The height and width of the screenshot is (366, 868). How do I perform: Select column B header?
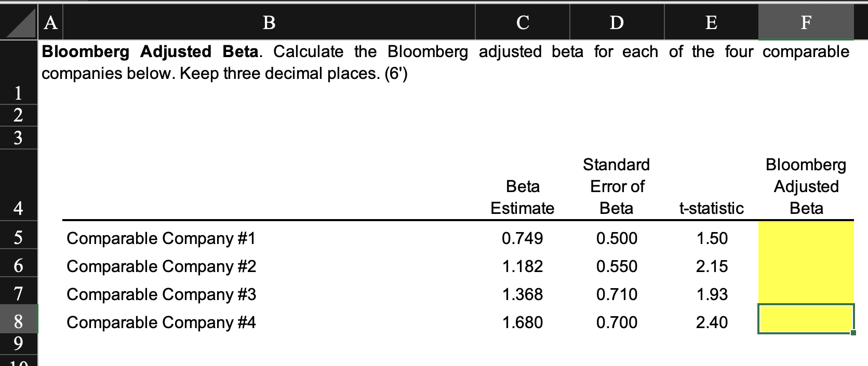click(x=269, y=22)
